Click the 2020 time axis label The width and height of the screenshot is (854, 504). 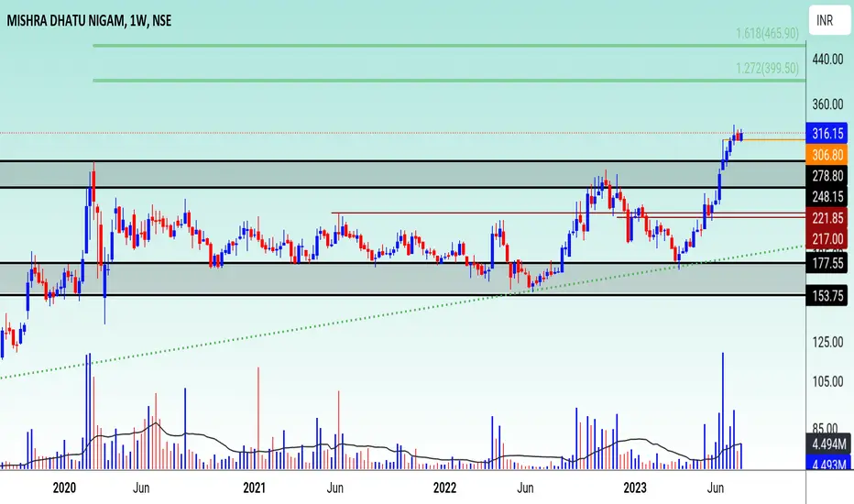pyautogui.click(x=64, y=488)
